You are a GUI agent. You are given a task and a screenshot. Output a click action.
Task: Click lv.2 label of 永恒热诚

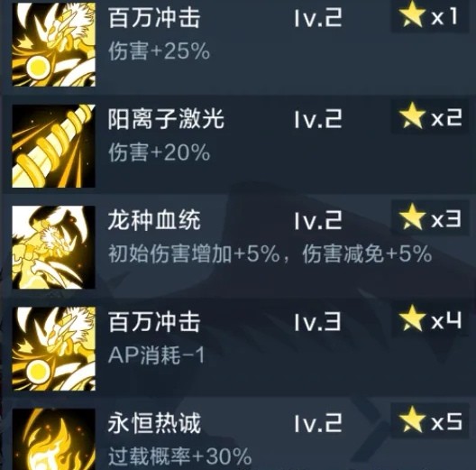tap(317, 422)
